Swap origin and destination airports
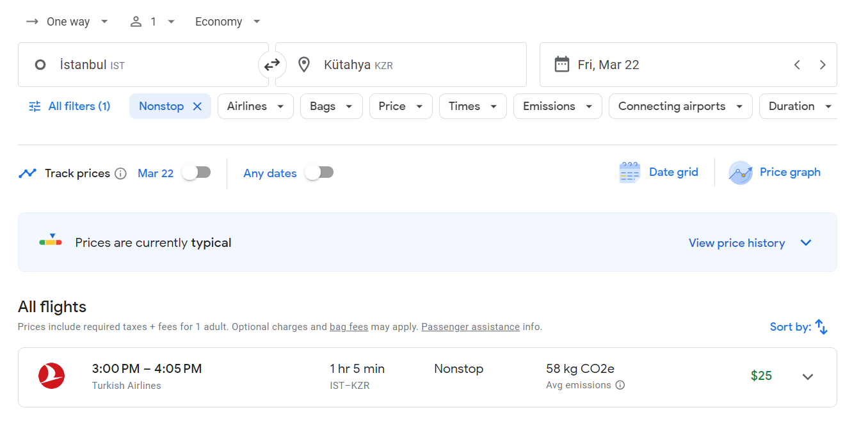The height and width of the screenshot is (426, 868). [272, 65]
